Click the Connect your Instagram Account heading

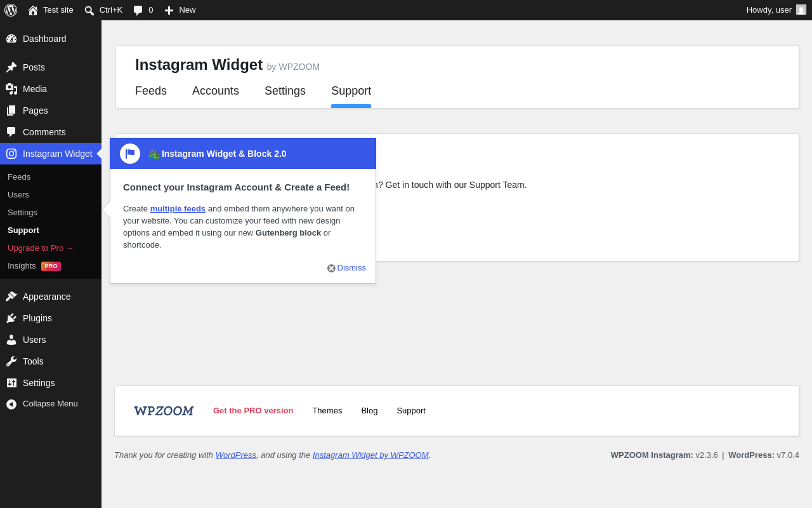[236, 187]
